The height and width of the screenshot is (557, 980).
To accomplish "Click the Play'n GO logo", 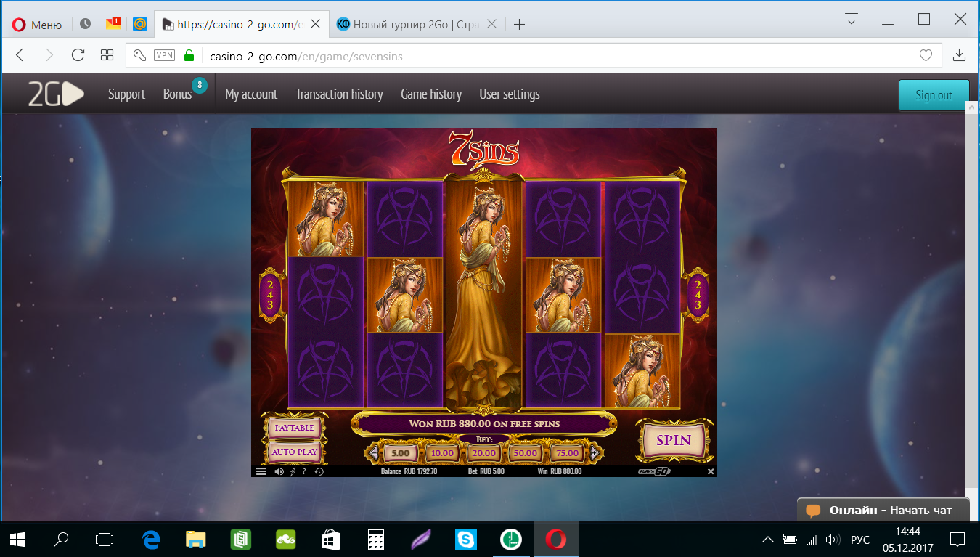I will point(654,471).
